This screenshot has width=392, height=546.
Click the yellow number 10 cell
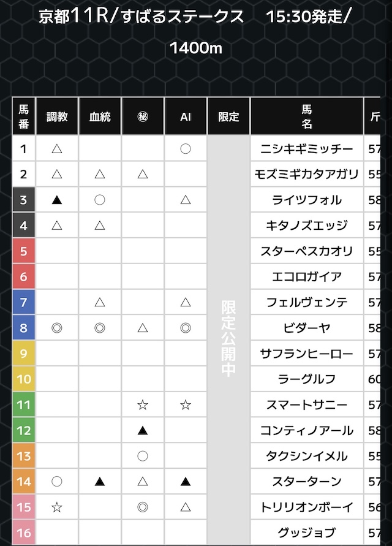[x=23, y=379]
